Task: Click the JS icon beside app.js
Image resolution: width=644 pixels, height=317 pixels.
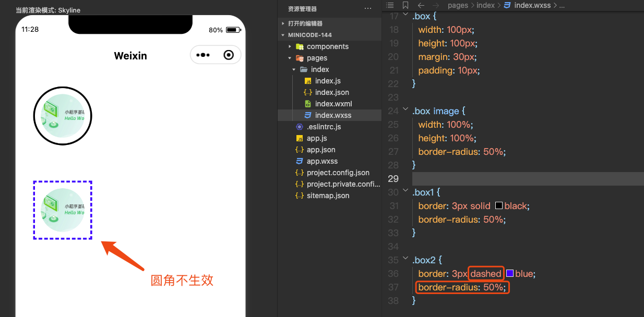Action: tap(300, 138)
